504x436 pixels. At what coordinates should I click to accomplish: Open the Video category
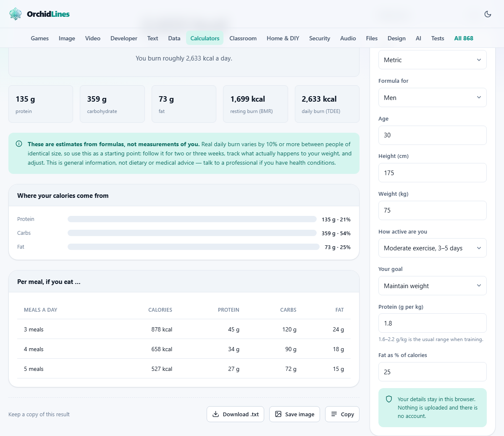point(93,38)
